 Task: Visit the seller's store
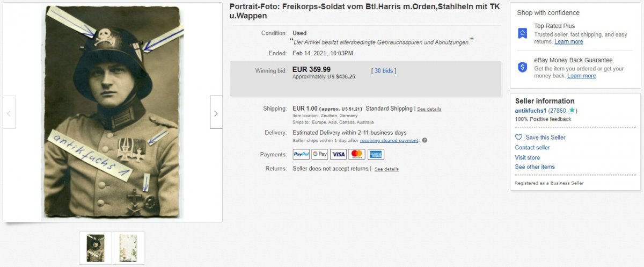coord(528,157)
